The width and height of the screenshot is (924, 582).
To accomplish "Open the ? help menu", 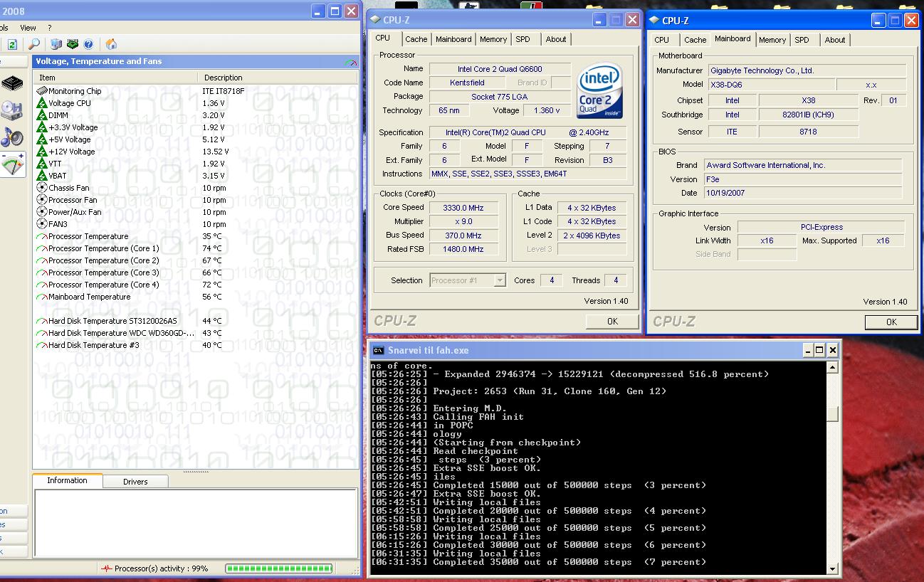I will pyautogui.click(x=50, y=28).
